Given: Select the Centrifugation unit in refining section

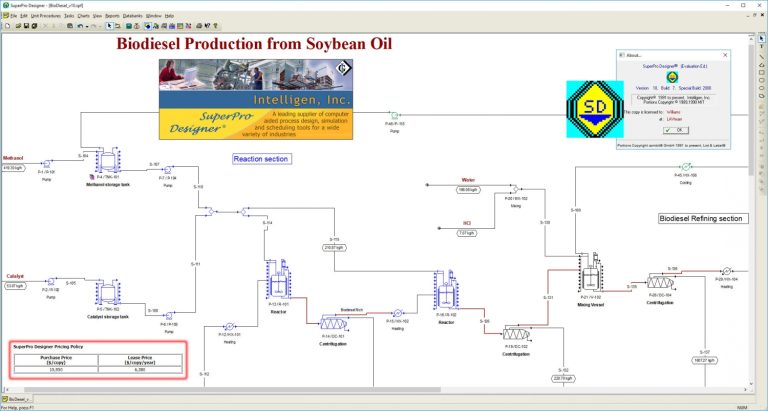Looking at the screenshot, I should click(660, 282).
